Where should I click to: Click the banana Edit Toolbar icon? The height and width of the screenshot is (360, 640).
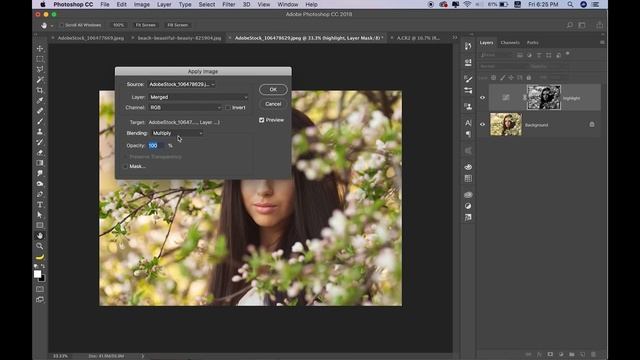40,257
